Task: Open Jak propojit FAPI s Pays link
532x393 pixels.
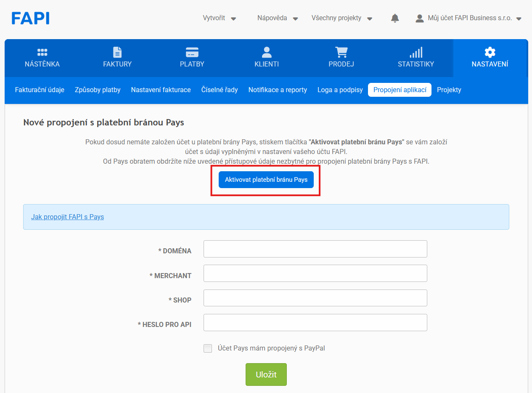Action: [x=67, y=217]
